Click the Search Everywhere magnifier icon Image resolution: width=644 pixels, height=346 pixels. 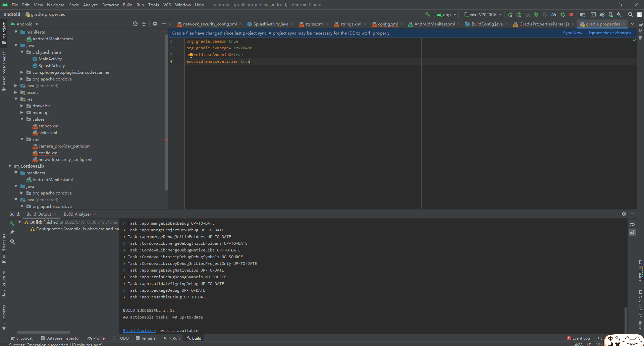coord(631,14)
